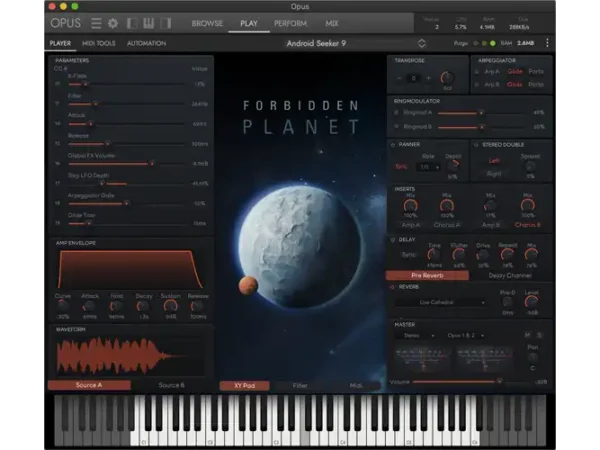Toggle the Panner Sync option
The width and height of the screenshot is (600, 450).
(401, 167)
